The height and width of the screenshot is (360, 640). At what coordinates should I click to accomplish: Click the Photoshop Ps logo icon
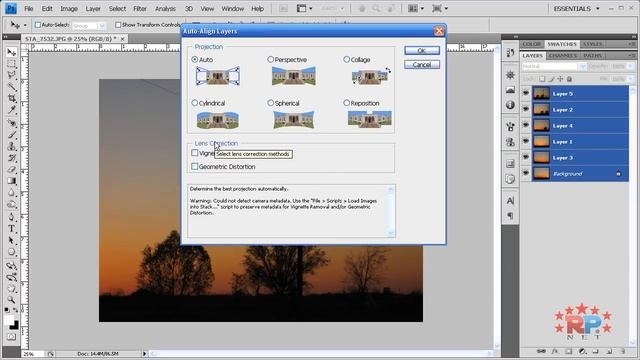click(x=11, y=8)
